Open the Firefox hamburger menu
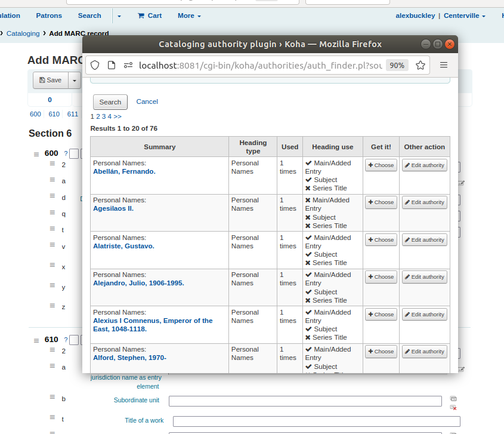504x434 pixels. (444, 65)
